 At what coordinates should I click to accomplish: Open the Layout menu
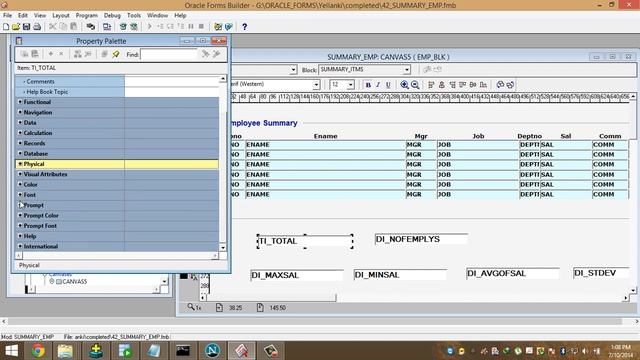pyautogui.click(x=61, y=15)
